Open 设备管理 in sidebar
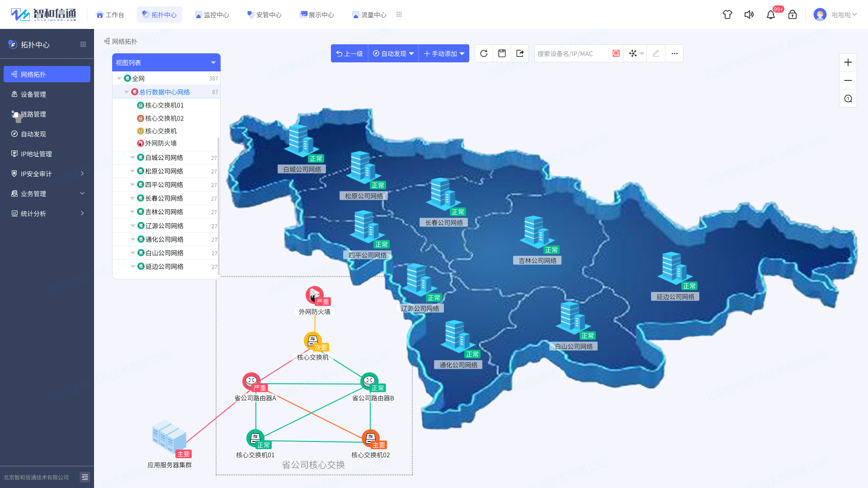 (47, 94)
